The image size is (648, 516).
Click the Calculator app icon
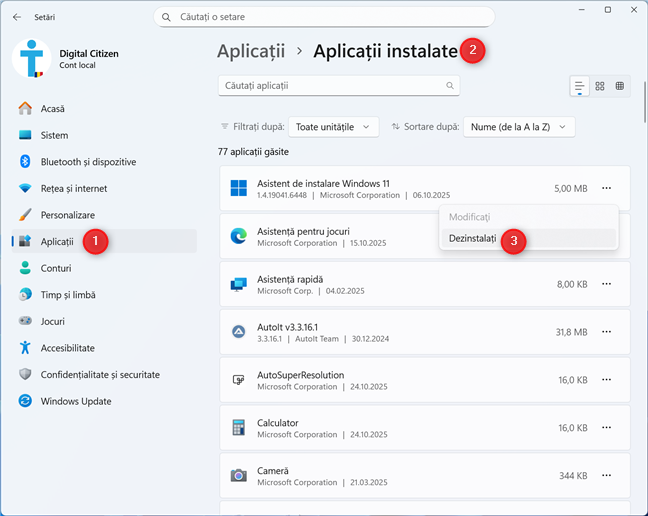point(238,428)
